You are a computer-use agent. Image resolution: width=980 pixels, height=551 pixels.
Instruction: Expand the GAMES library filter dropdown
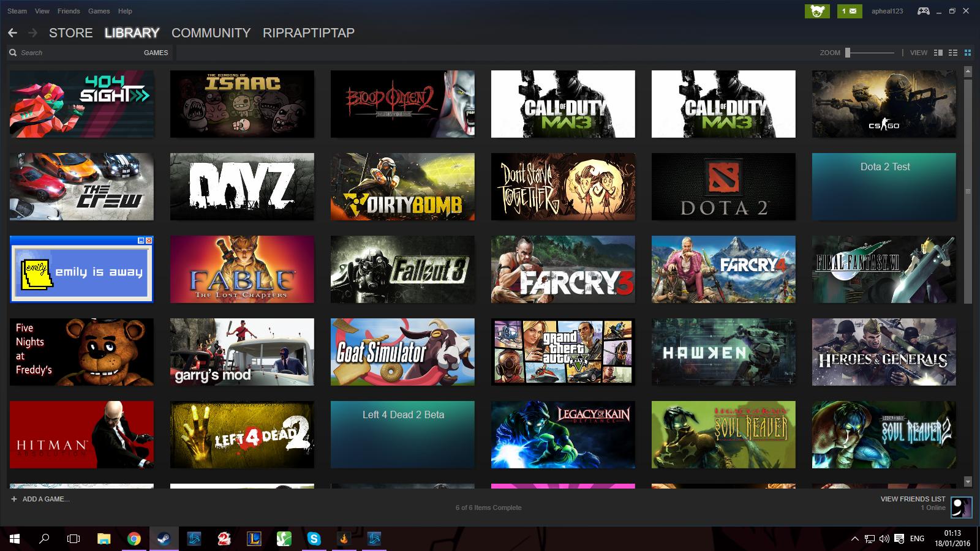pos(156,53)
